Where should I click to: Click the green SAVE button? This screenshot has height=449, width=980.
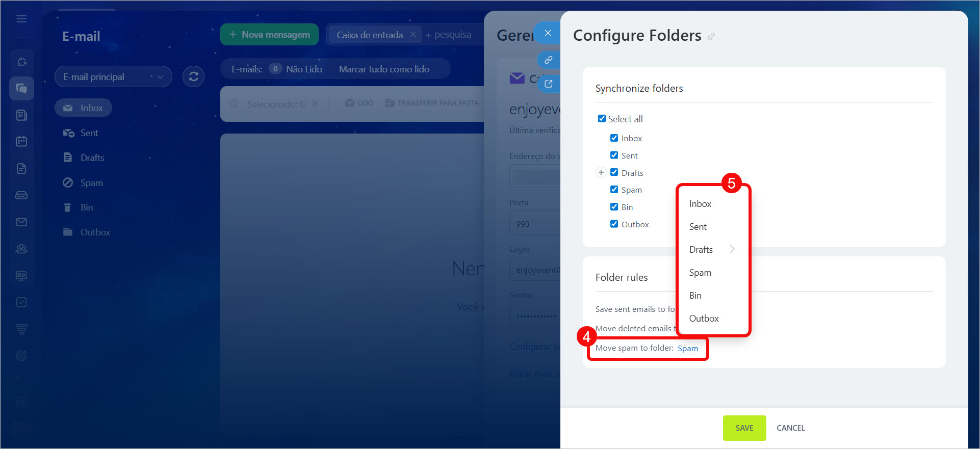click(744, 428)
